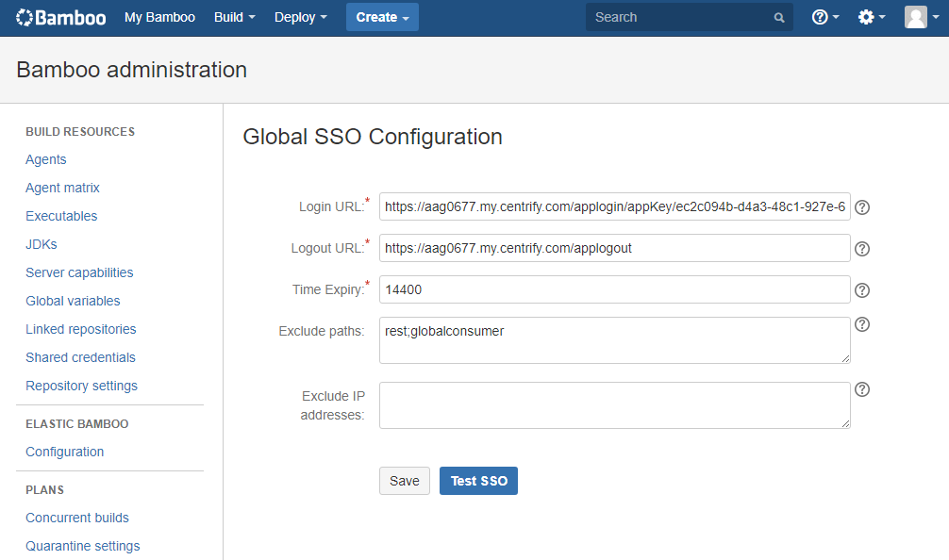Image resolution: width=949 pixels, height=560 pixels.
Task: Open the help question mark menu
Action: click(x=824, y=17)
